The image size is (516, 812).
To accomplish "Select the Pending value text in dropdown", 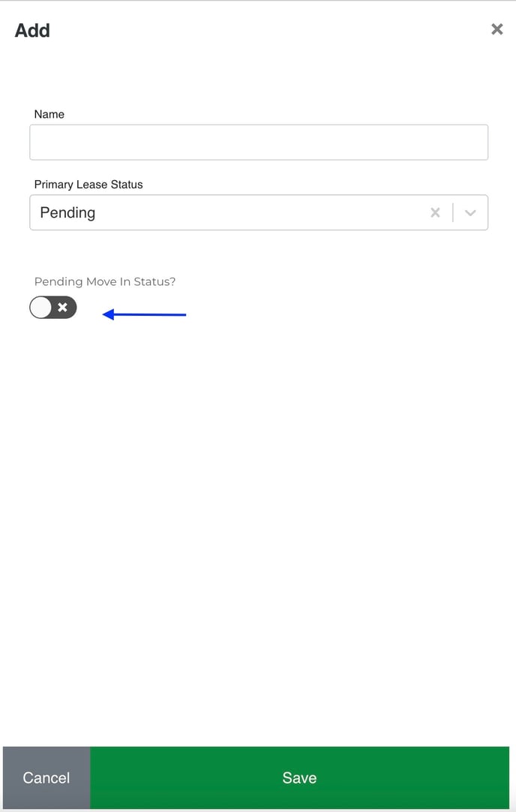I will coord(67,212).
